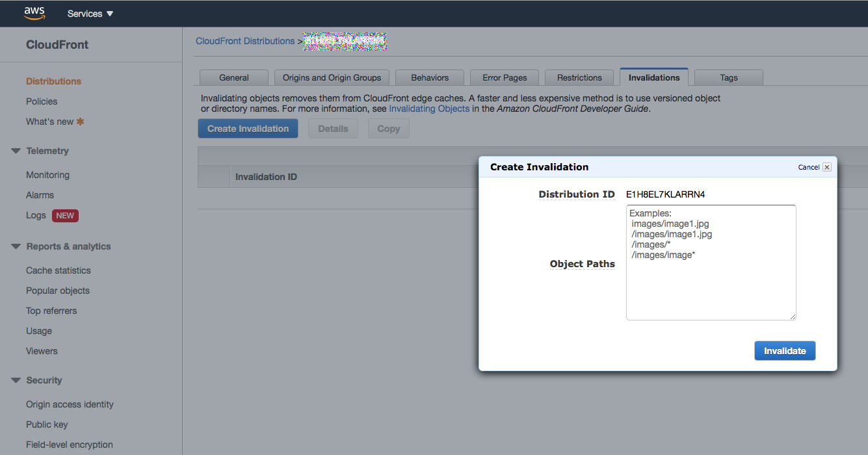868x455 pixels.
Task: Click the Create Invalidation button
Action: 248,129
